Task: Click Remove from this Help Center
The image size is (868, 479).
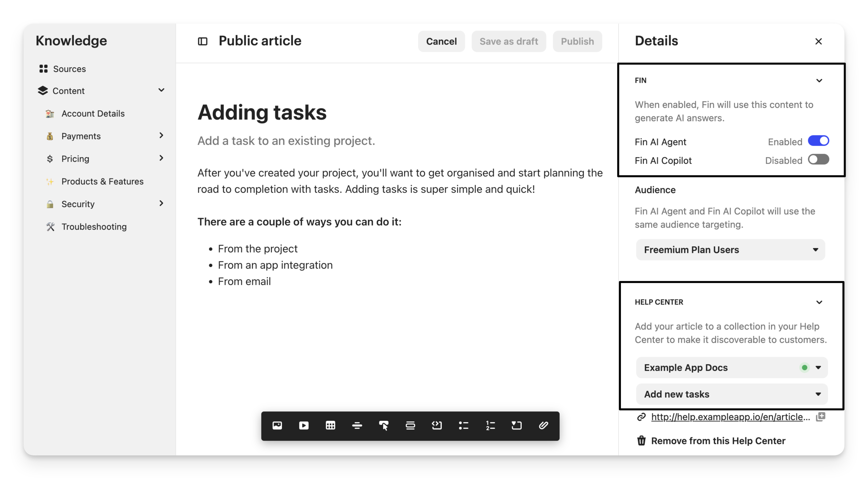Action: click(718, 441)
